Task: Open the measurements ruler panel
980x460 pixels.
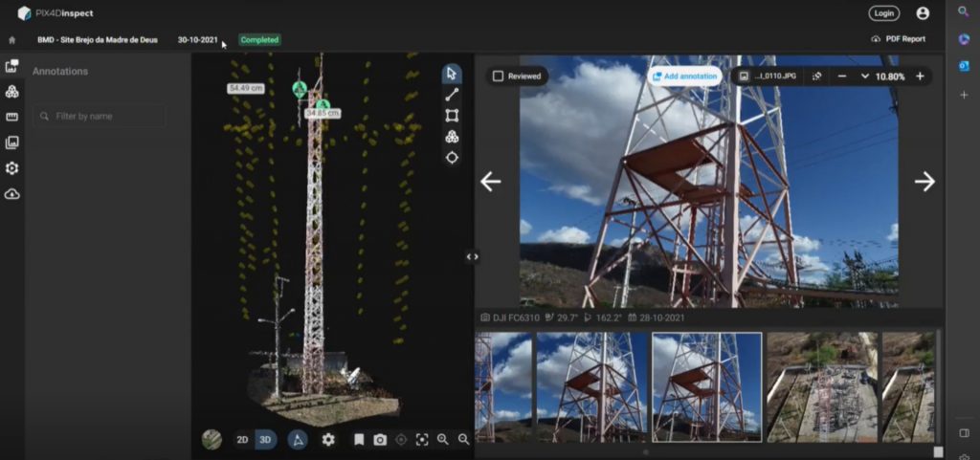Action: [11, 117]
